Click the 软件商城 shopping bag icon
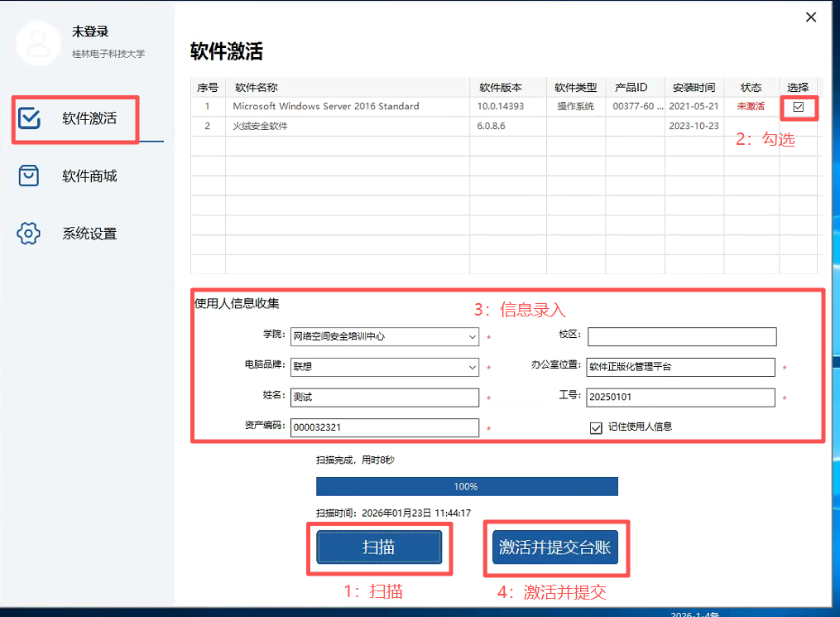 (28, 176)
